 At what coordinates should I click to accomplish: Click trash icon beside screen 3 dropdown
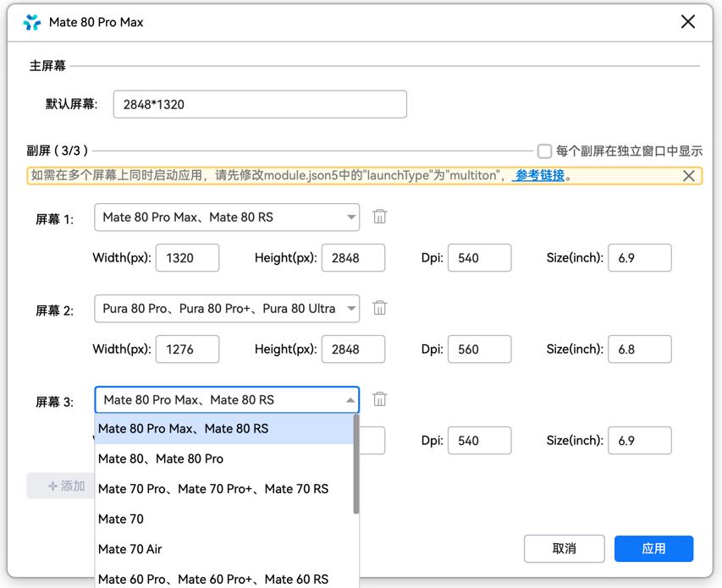tap(379, 399)
